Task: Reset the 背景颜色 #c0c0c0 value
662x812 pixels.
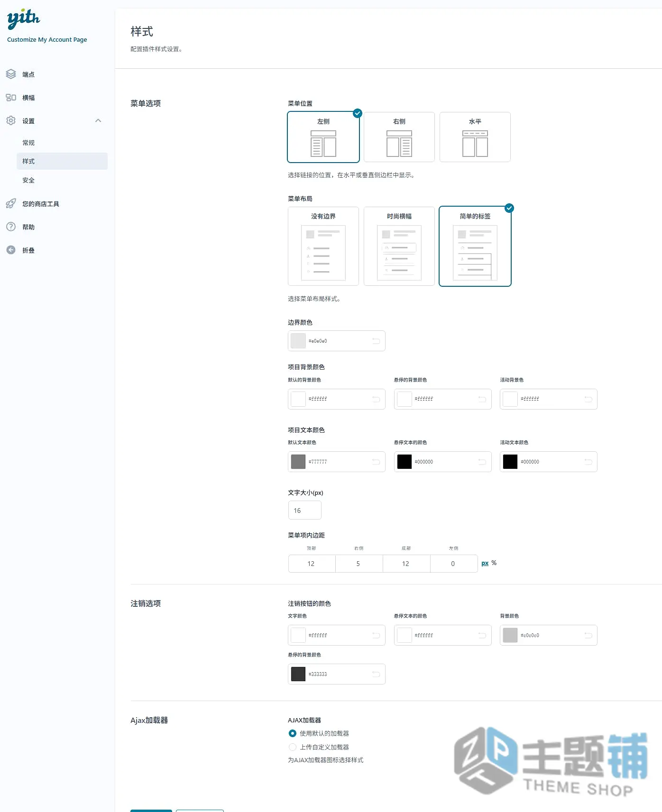Action: click(x=588, y=635)
